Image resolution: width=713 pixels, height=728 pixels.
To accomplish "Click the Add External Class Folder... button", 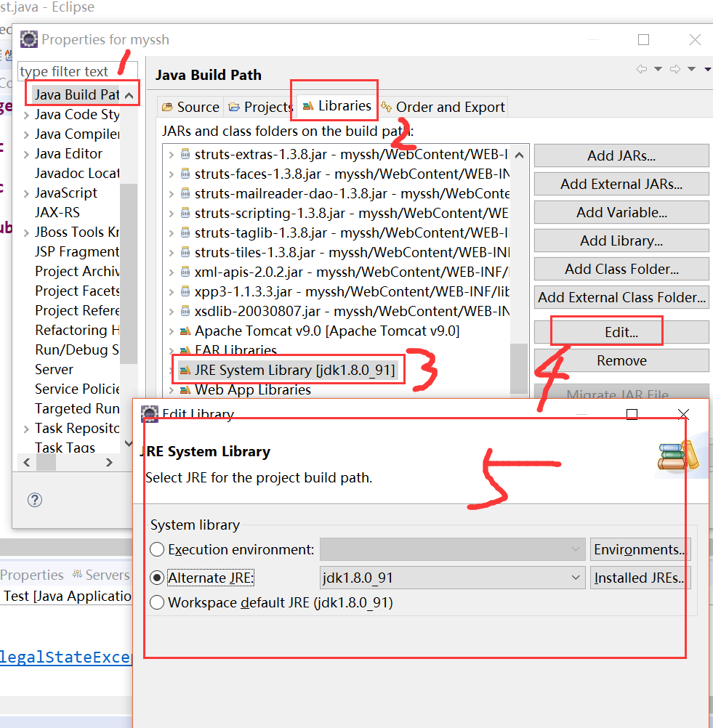I will click(x=621, y=297).
